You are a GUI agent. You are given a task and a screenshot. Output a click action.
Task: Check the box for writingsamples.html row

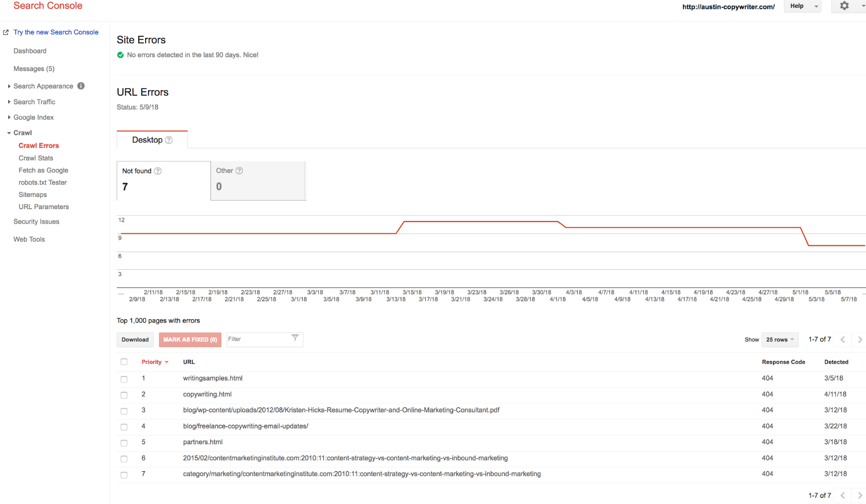124,379
